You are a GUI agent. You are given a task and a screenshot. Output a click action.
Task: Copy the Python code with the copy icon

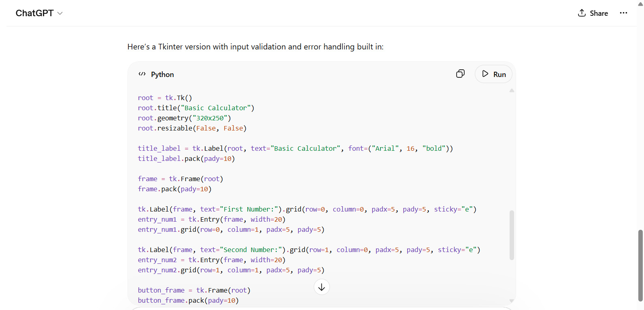pyautogui.click(x=460, y=74)
